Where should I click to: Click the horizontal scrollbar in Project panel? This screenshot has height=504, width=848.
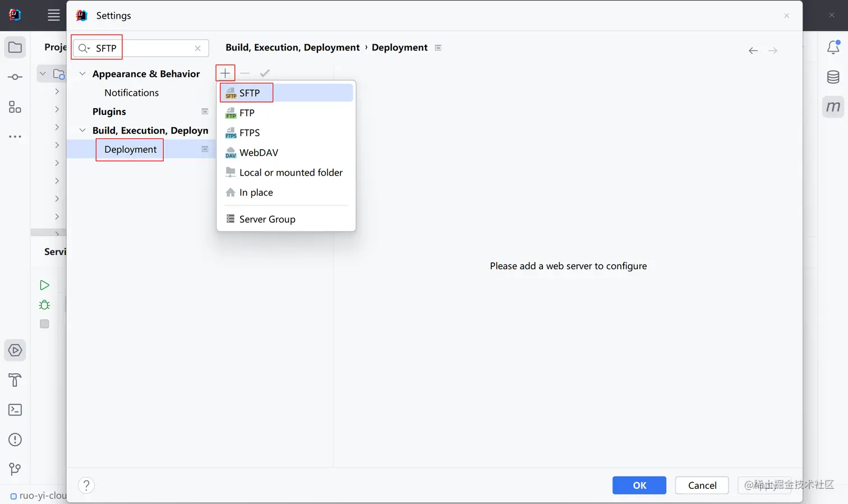point(48,232)
